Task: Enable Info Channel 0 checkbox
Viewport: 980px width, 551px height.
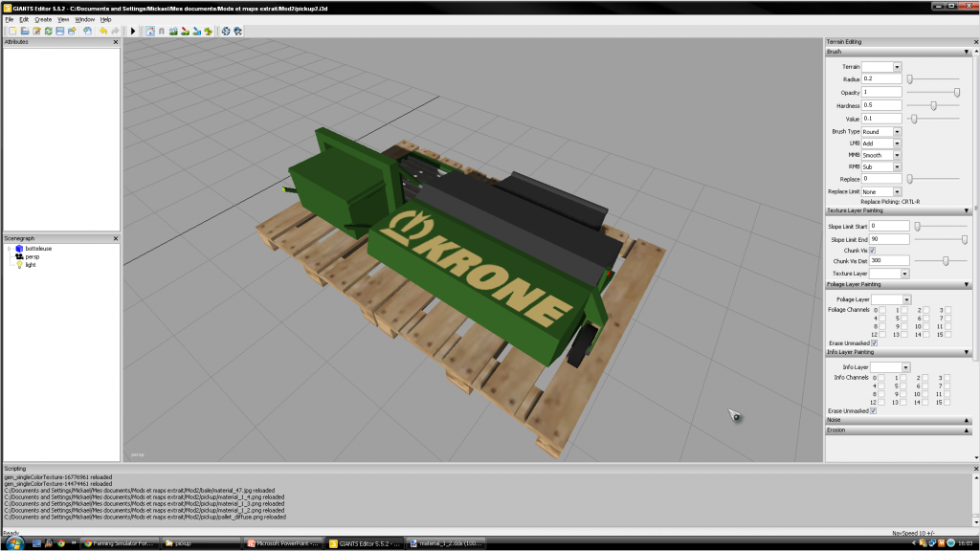Action: pyautogui.click(x=881, y=378)
